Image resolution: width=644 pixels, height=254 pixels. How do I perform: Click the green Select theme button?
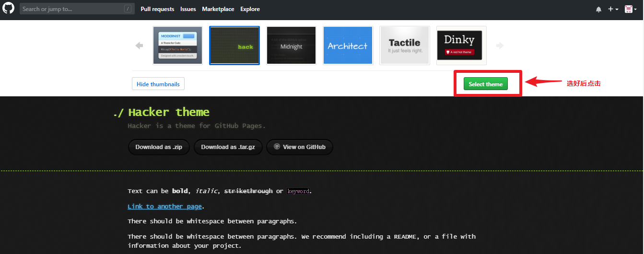coord(486,84)
